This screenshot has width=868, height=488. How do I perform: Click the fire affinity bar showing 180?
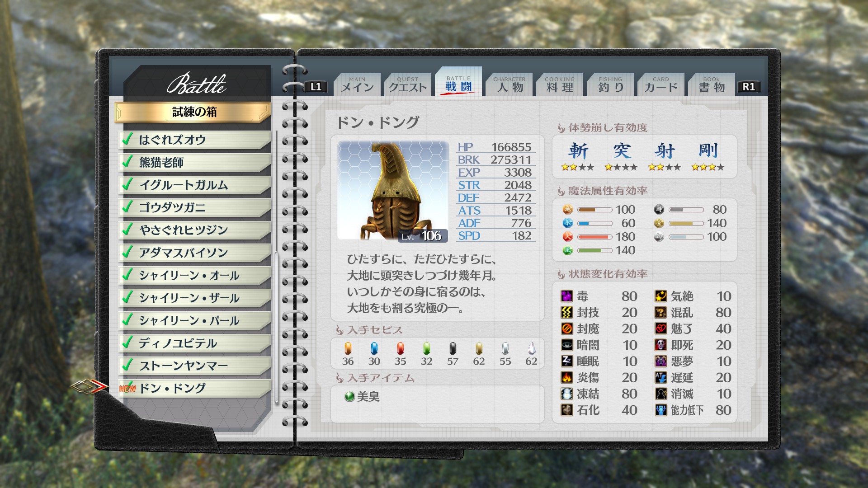[x=594, y=237]
